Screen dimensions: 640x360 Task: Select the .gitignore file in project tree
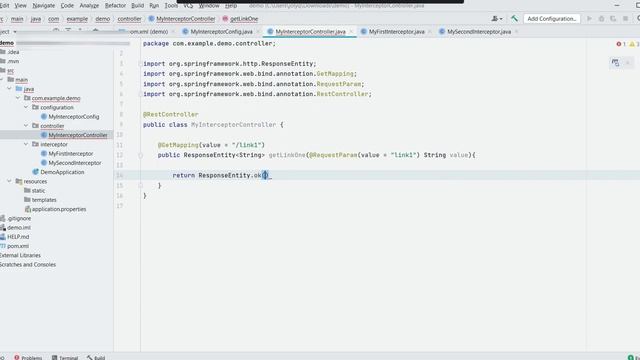click(19, 218)
